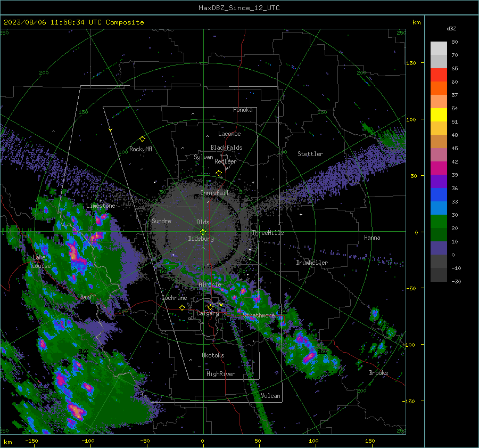Viewport: 479px width, 448px height.
Task: Pick the indigo 0-10 dBZ legend swatch
Action: (x=439, y=248)
